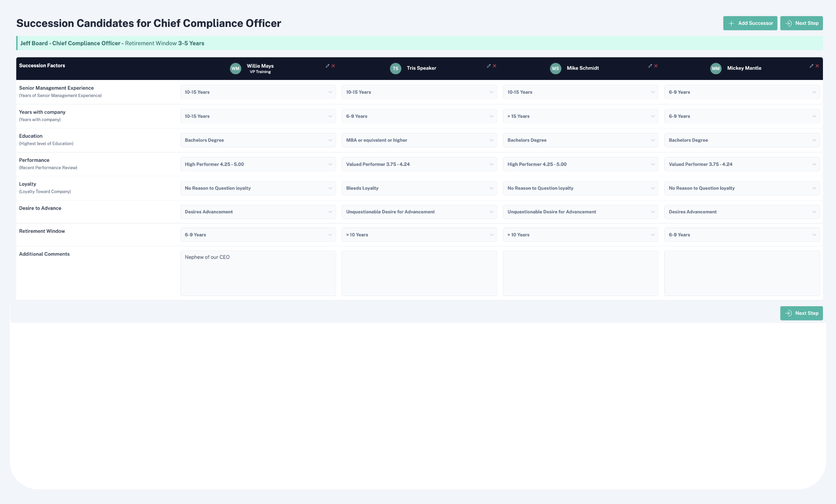Open Tris Speaker's Bleeds Loyalty dropdown
836x504 pixels.
[x=419, y=188]
